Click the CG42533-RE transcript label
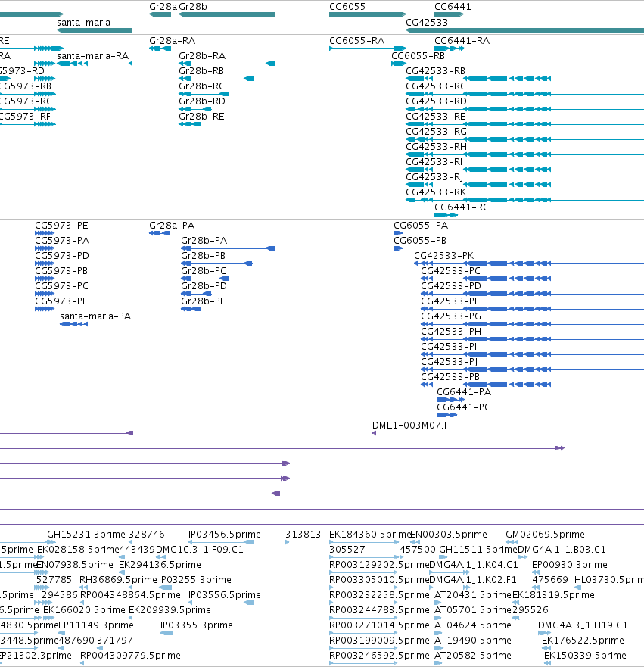Image resolution: width=644 pixels, height=667 pixels. tap(436, 117)
